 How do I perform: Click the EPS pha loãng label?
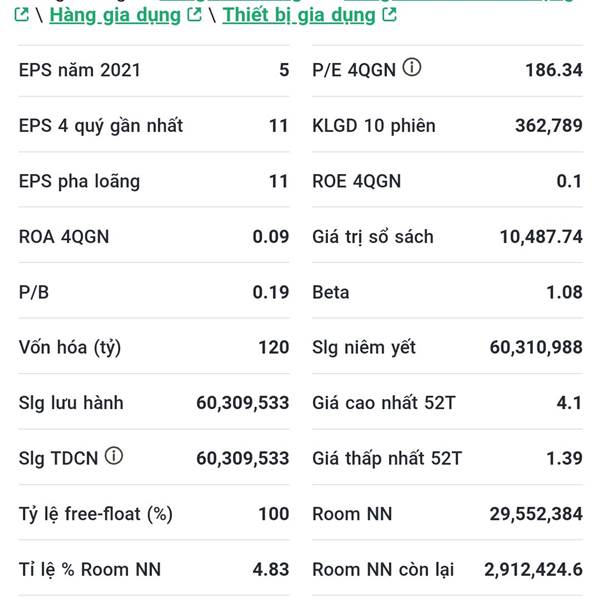point(79,181)
